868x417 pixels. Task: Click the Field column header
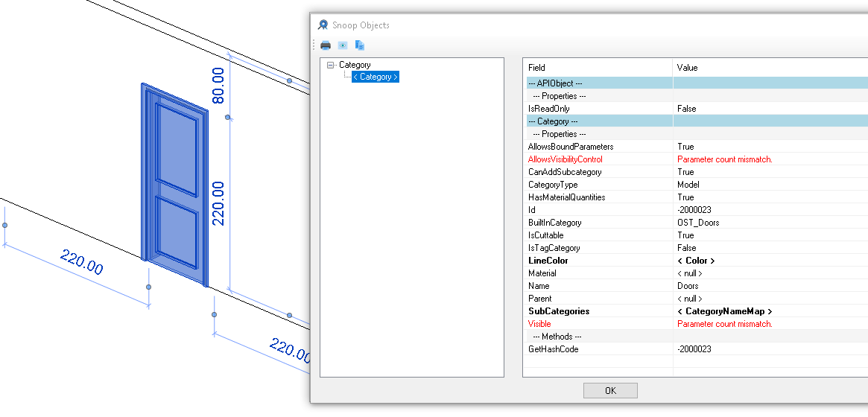[x=536, y=68]
